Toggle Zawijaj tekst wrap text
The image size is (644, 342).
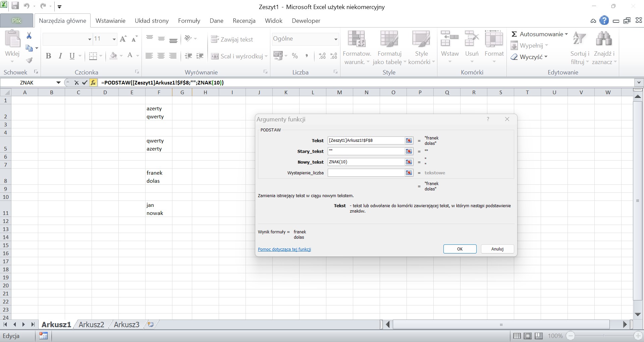click(232, 39)
